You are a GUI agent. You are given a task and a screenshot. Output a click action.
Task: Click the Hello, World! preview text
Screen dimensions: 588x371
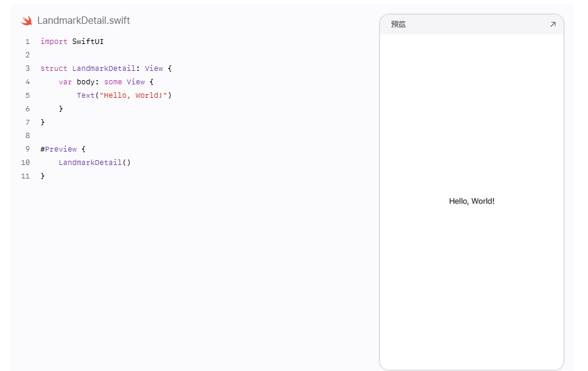click(472, 201)
